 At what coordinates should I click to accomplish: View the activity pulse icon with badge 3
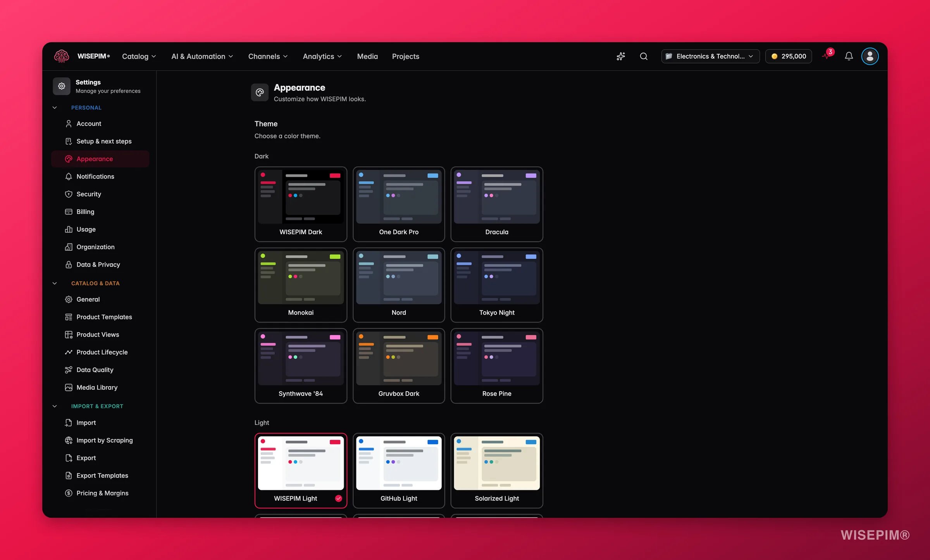(x=827, y=55)
